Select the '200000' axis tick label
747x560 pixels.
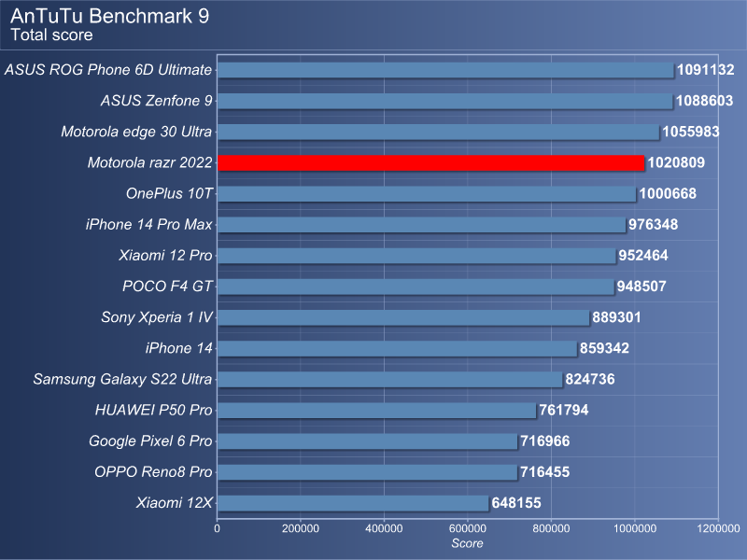click(x=301, y=528)
